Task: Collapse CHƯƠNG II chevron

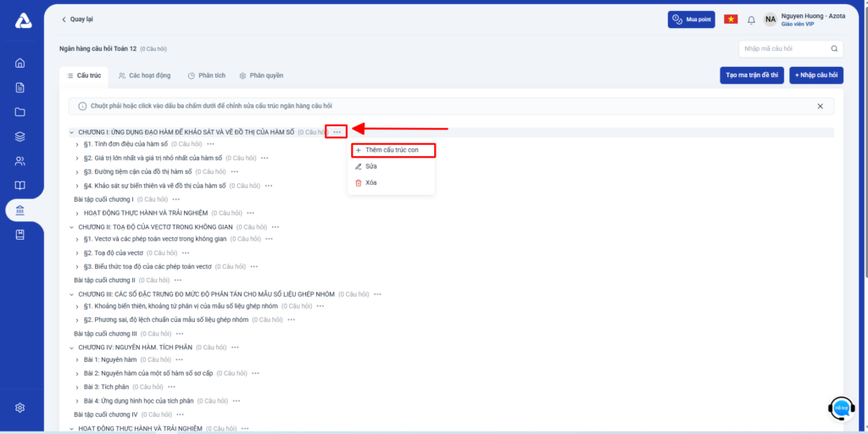Action: coord(72,227)
